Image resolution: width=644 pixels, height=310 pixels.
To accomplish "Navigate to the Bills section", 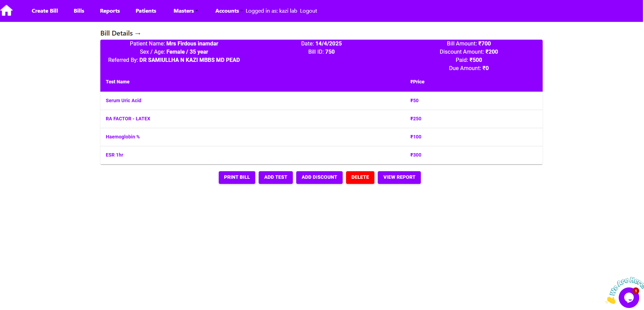I will [79, 11].
